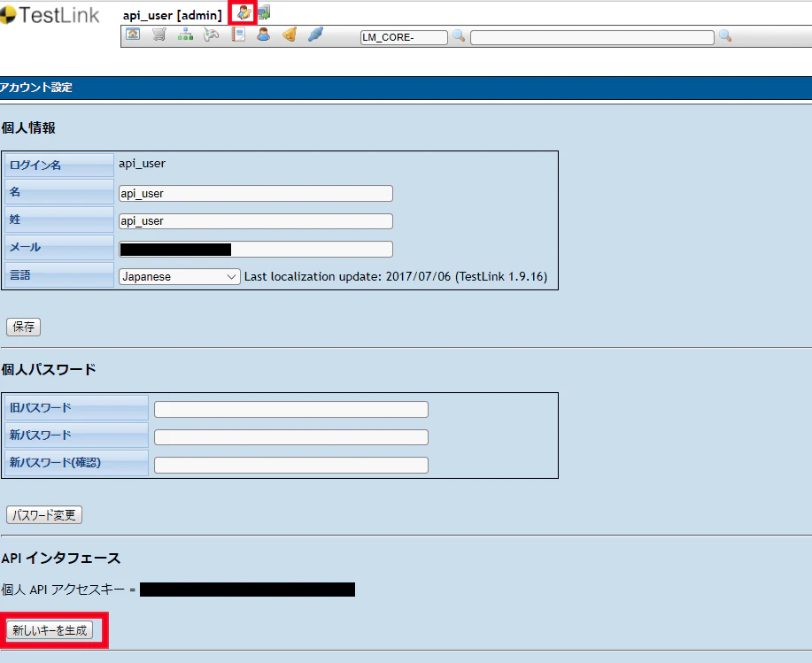Click the パスワード変更 button

[x=44, y=515]
